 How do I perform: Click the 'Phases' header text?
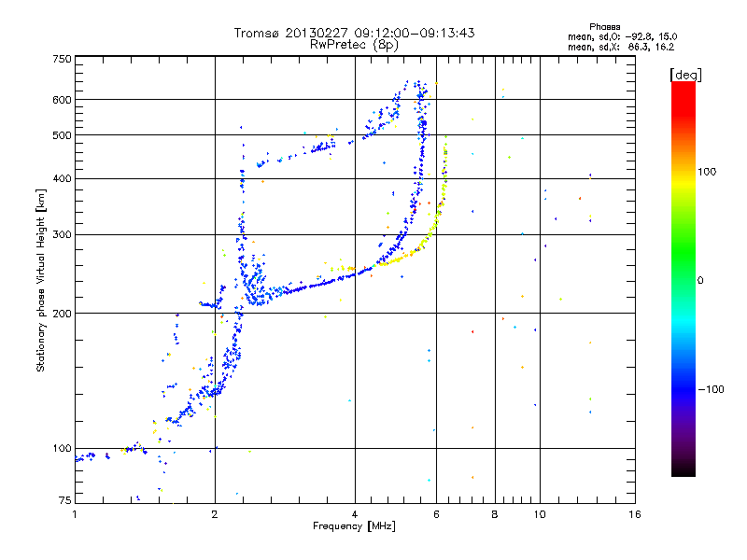(604, 27)
